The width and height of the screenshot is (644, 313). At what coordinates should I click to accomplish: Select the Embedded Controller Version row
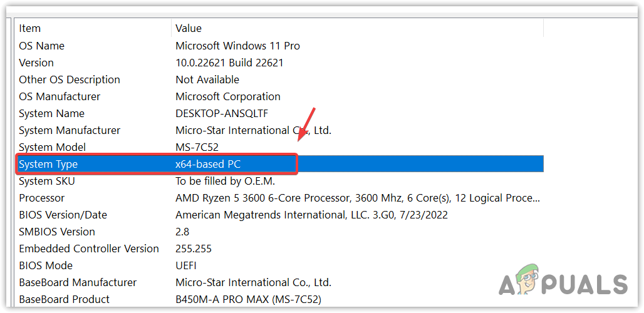tap(89, 249)
